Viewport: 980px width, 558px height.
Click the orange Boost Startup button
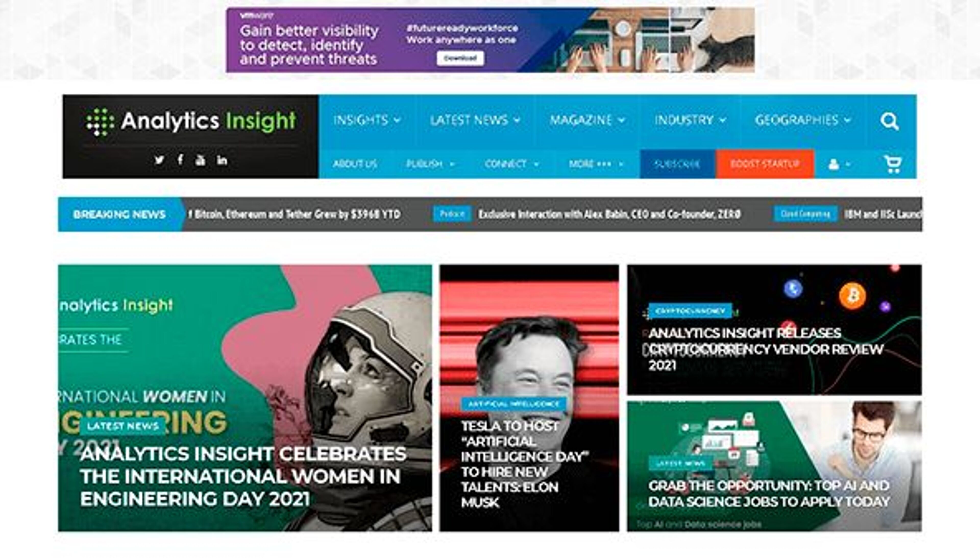click(x=765, y=164)
